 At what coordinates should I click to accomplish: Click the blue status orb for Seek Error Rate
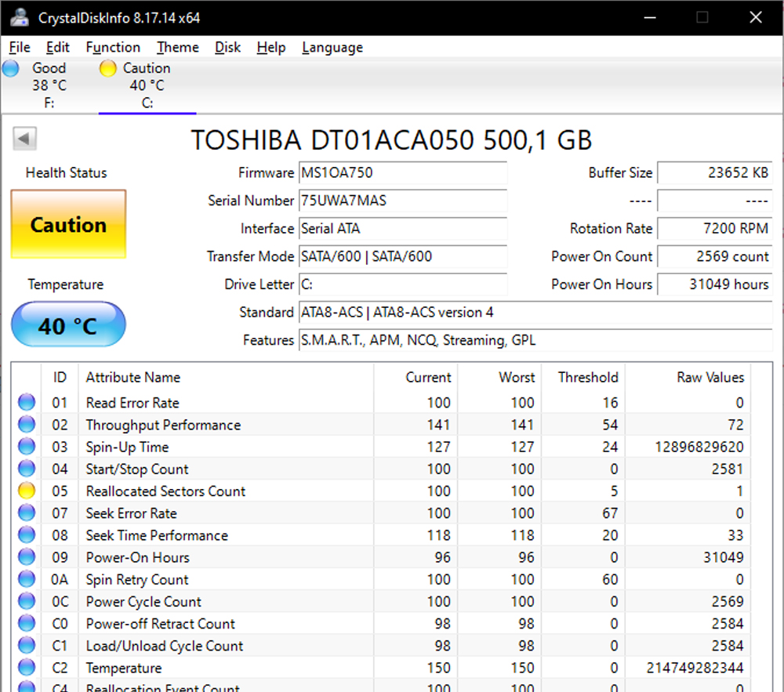tap(27, 513)
